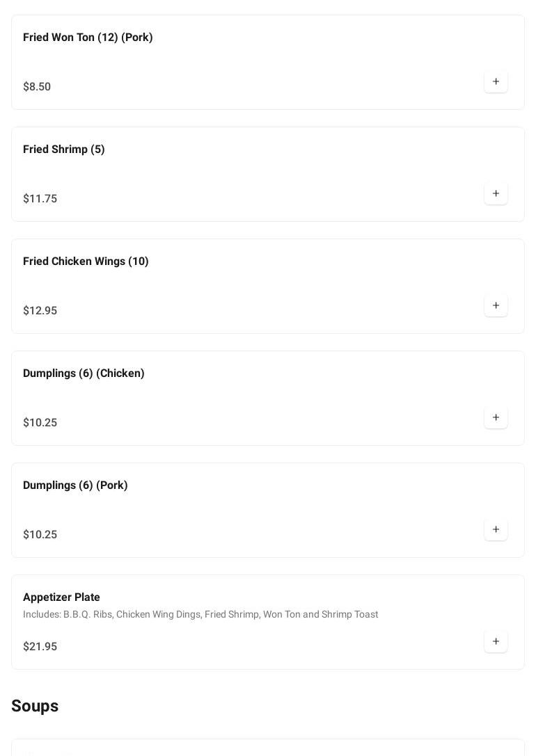The width and height of the screenshot is (536, 756).
Task: Add Dumplings (6) (Chicken) with plus icon
Action: [496, 417]
